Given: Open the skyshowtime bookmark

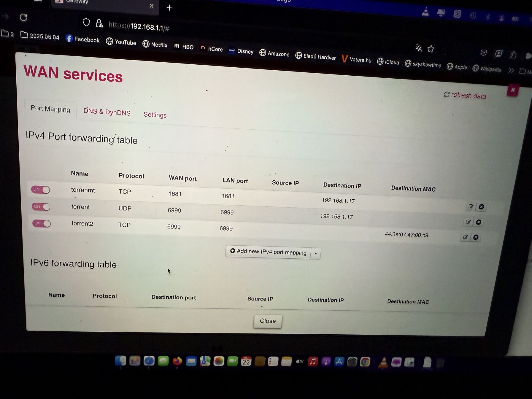Looking at the screenshot, I should 423,64.
